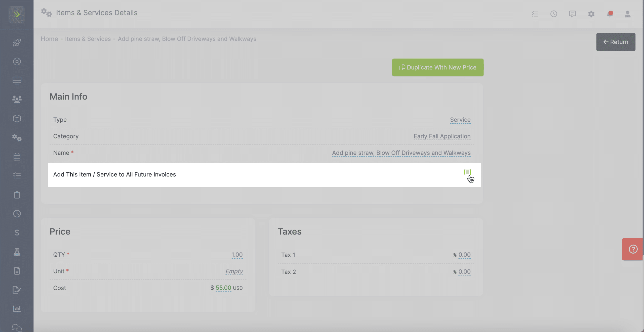Click the Price section heading
Viewport: 644px width, 332px height.
60,231
